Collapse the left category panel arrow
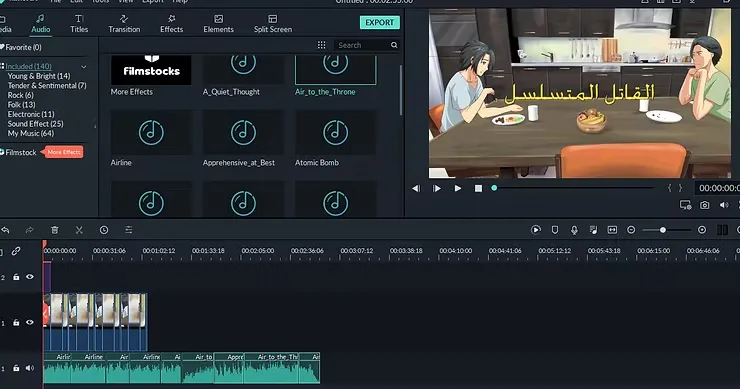The width and height of the screenshot is (740, 389). [95, 127]
